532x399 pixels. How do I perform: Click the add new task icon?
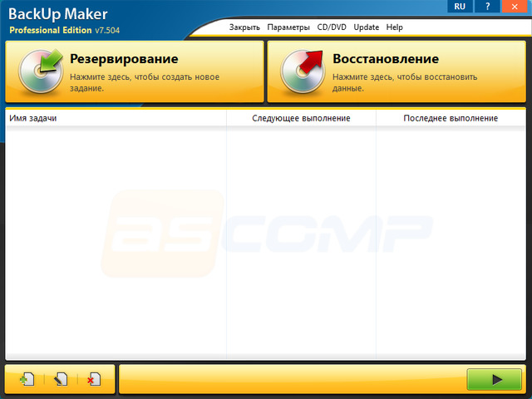[x=27, y=379]
